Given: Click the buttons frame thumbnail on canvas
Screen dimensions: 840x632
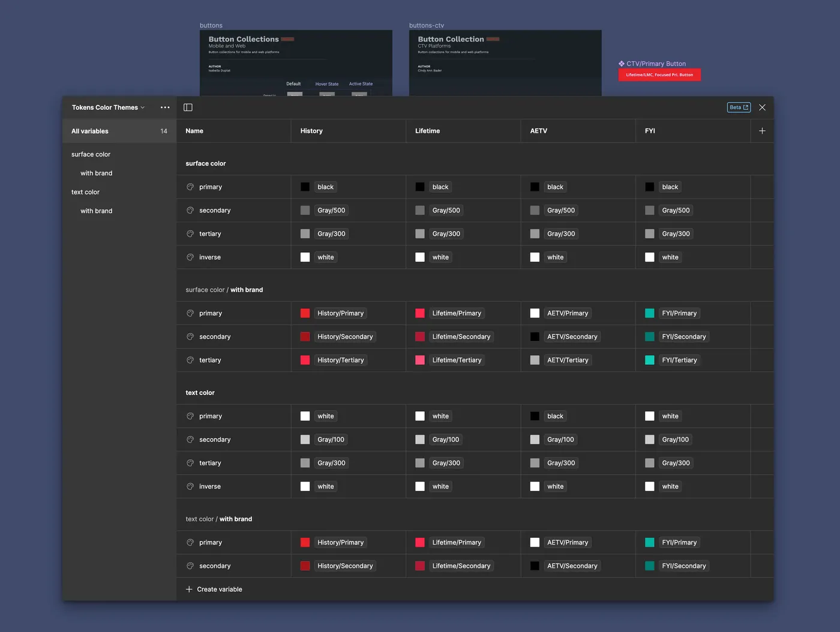Looking at the screenshot, I should (296, 63).
